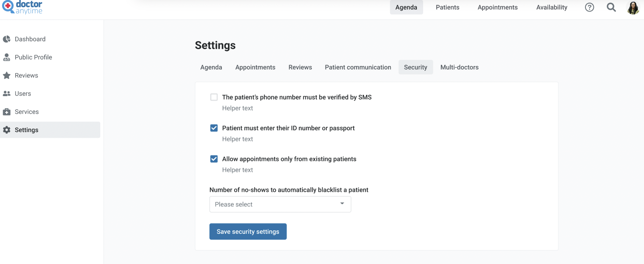Click the dropdown arrow on Please select

coord(342,204)
